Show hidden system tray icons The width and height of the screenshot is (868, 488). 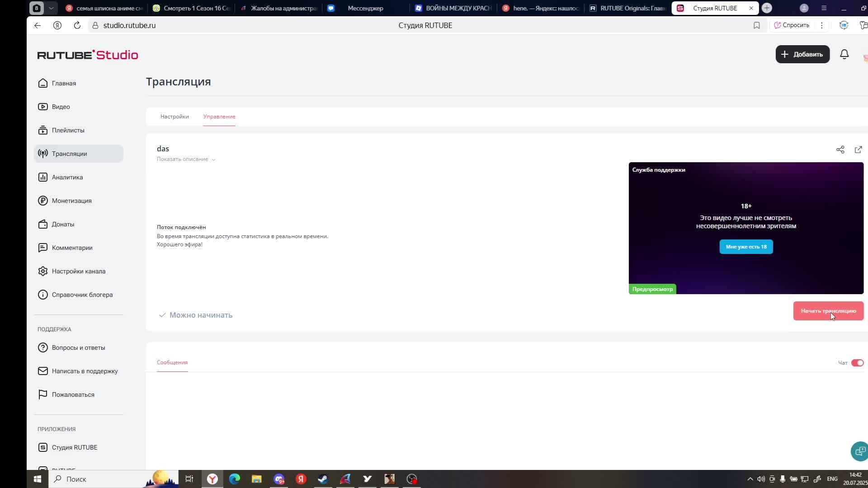pyautogui.click(x=750, y=479)
